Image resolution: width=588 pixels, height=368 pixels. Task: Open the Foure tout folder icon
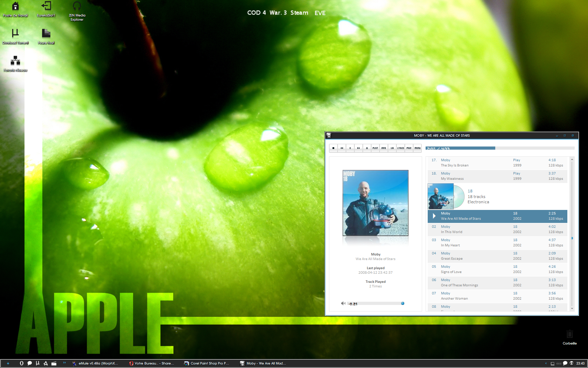point(46,37)
